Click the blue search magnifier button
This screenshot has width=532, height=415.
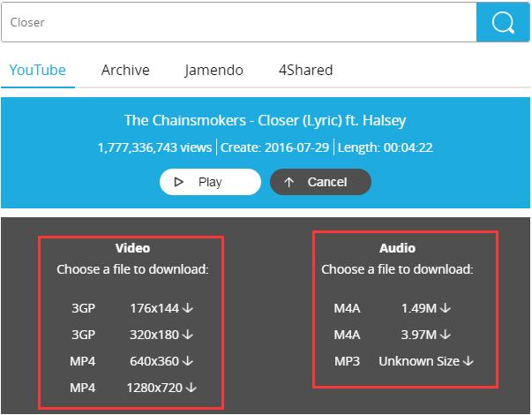503,22
